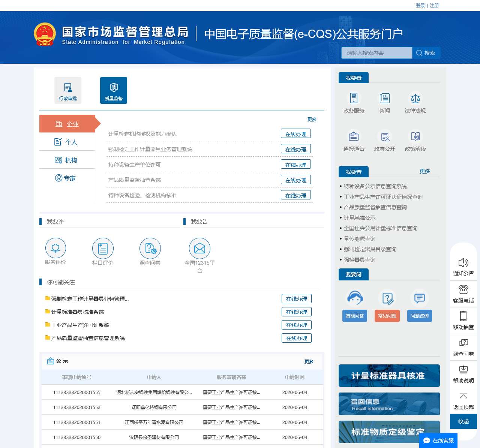Click the 我要查 tab header
480x448 pixels.
tap(354, 172)
